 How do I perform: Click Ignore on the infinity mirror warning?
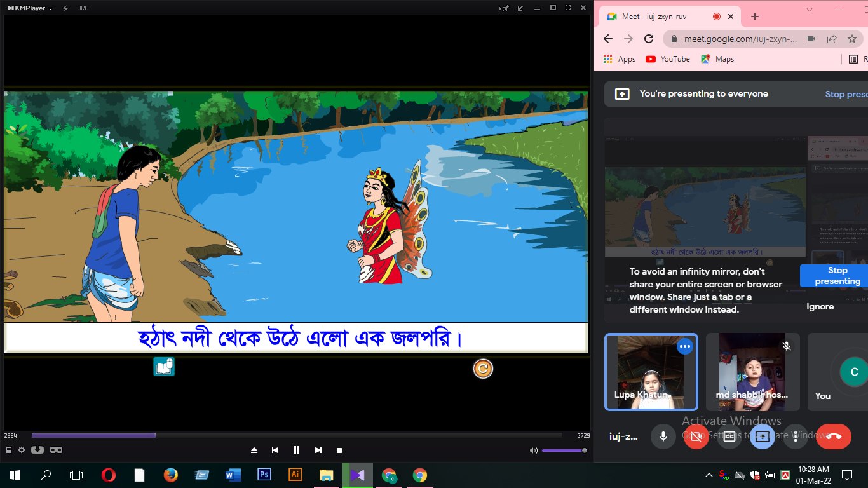820,306
